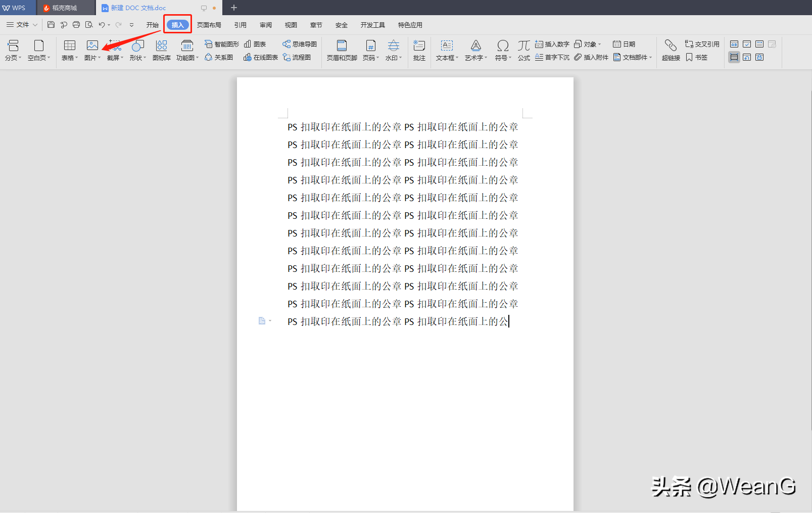Screen dimensions: 812x513
Task: Insert a 文本框 text box
Action: point(447,51)
